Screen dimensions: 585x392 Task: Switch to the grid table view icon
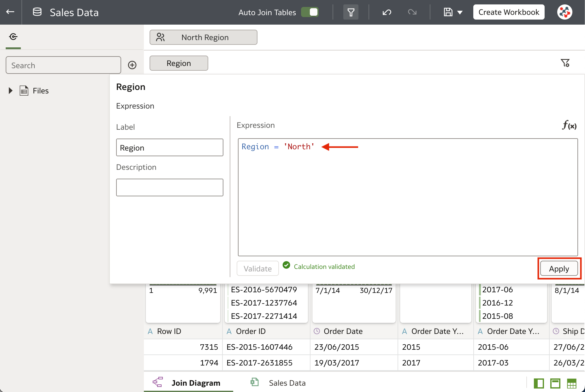click(x=571, y=383)
